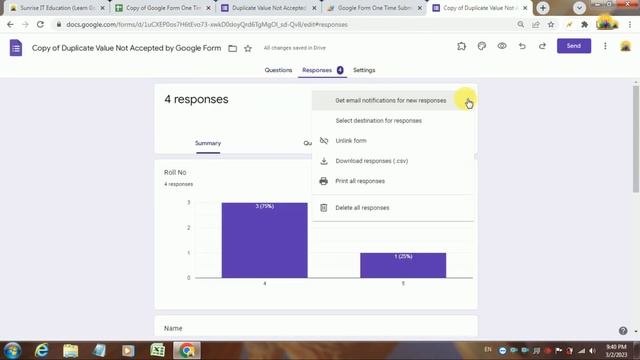Click the printer icon in the menu
This screenshot has width=640, height=360.
(x=324, y=181)
